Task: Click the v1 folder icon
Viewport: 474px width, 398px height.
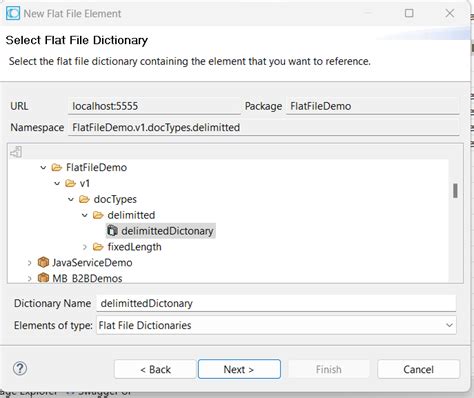Action: pos(70,183)
